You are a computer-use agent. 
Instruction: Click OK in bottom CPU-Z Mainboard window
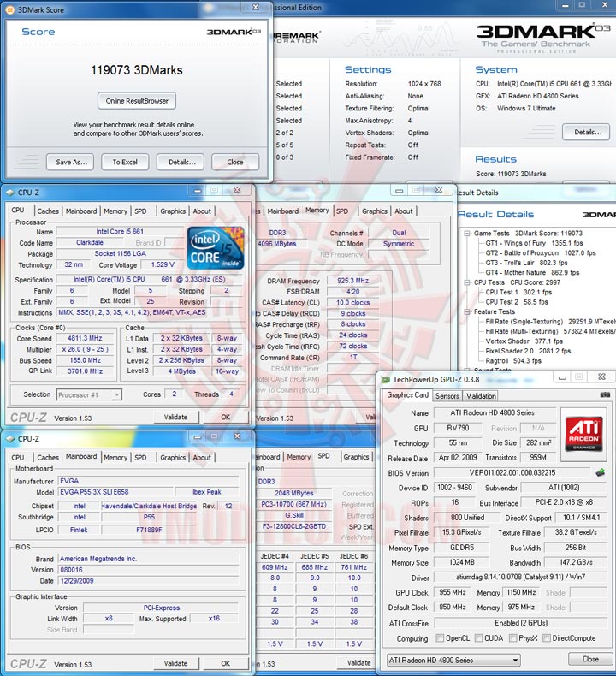[226, 663]
